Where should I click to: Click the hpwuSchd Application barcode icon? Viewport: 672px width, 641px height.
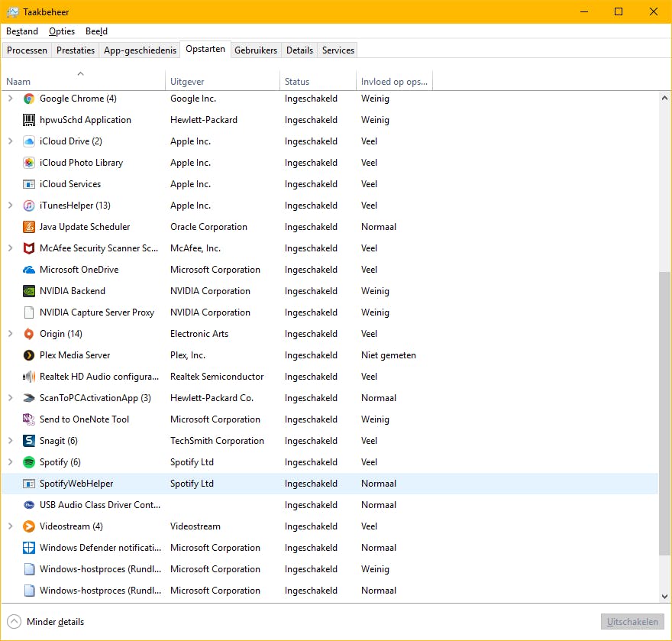pos(29,120)
